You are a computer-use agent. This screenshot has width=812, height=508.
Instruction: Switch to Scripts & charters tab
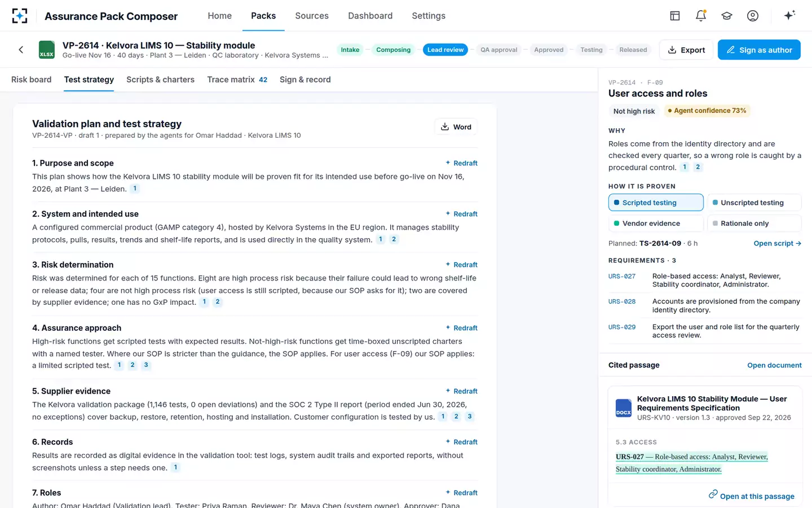coord(160,80)
